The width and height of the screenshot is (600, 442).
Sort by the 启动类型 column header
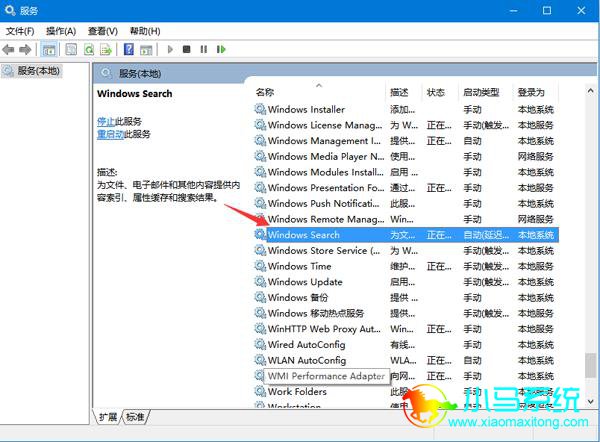click(x=481, y=92)
